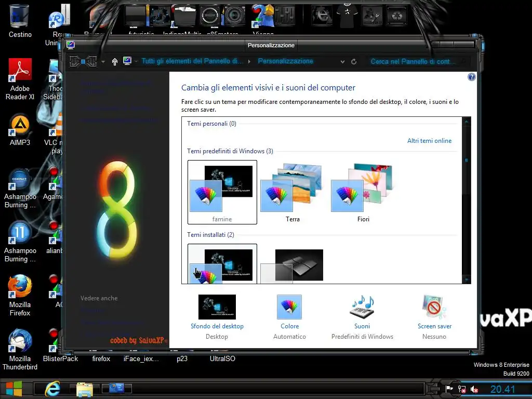Go up one level with up arrow

click(115, 61)
